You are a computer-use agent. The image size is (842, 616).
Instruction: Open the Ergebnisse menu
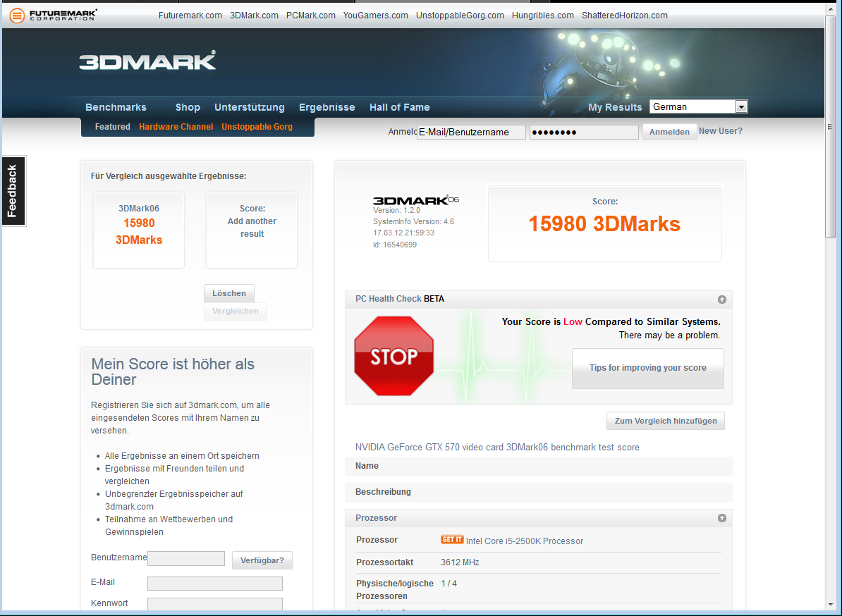coord(327,107)
